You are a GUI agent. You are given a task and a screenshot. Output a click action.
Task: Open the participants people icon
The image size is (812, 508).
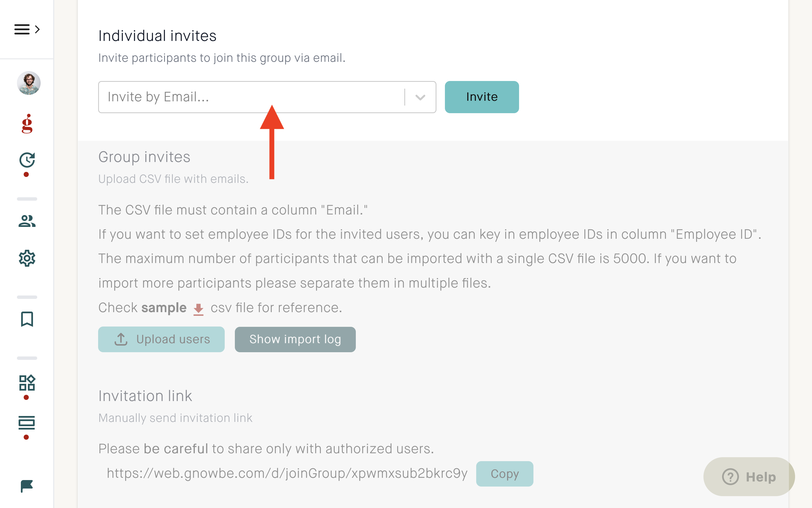[27, 221]
